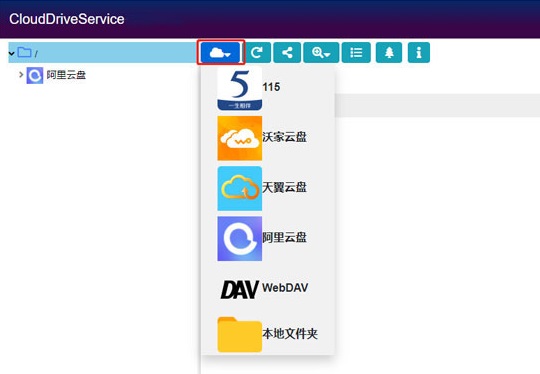Click the 天翼云盘 blue cloud icon

(x=240, y=188)
